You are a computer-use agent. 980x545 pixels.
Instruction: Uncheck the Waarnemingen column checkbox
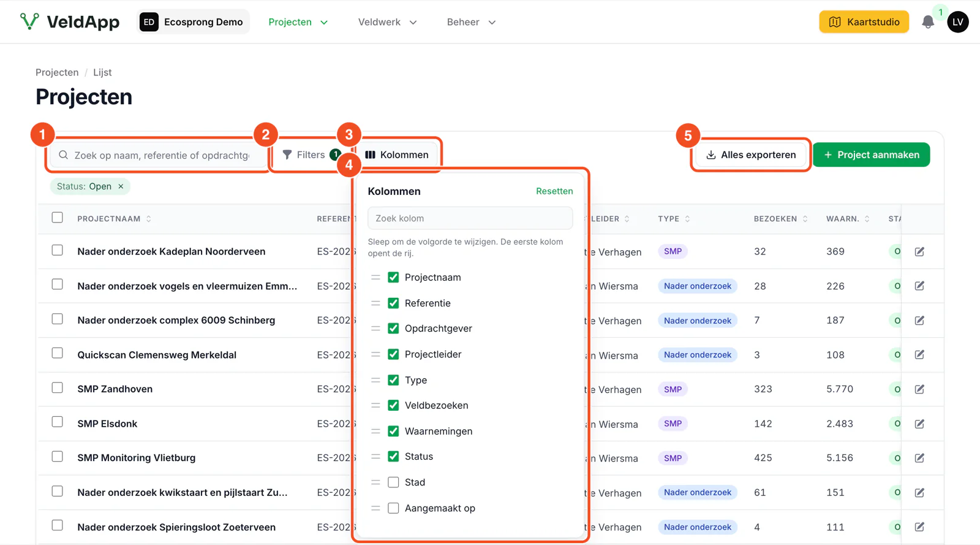pyautogui.click(x=393, y=431)
